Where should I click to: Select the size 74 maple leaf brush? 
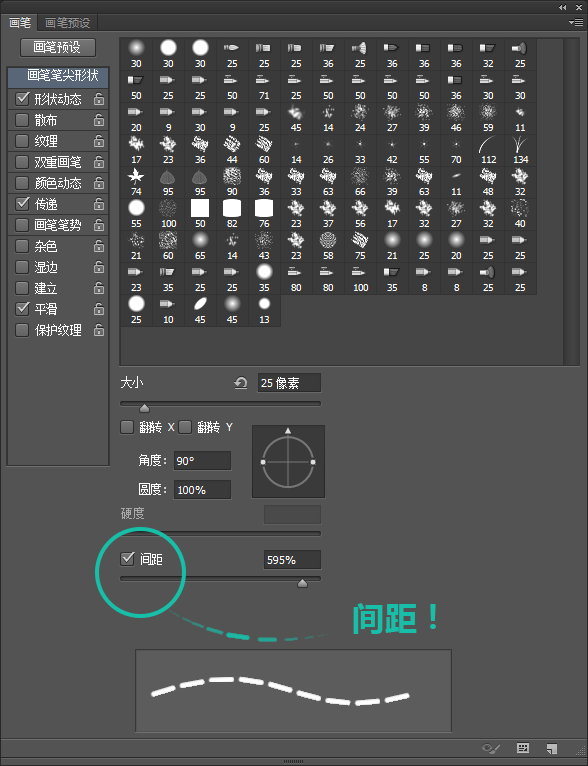click(x=136, y=183)
